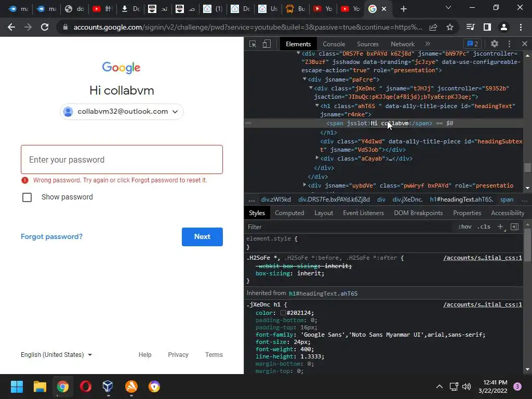Open DevTools settings gear
The width and height of the screenshot is (532, 399).
495,44
